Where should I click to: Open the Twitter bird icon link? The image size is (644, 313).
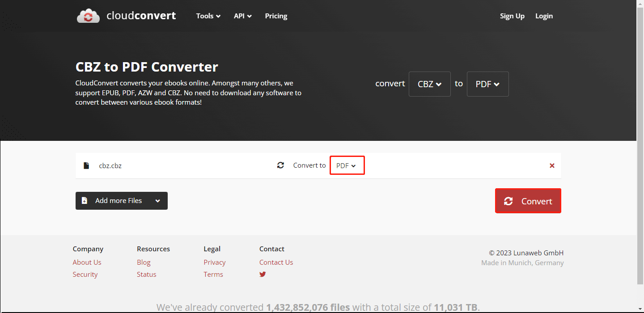[x=263, y=274]
